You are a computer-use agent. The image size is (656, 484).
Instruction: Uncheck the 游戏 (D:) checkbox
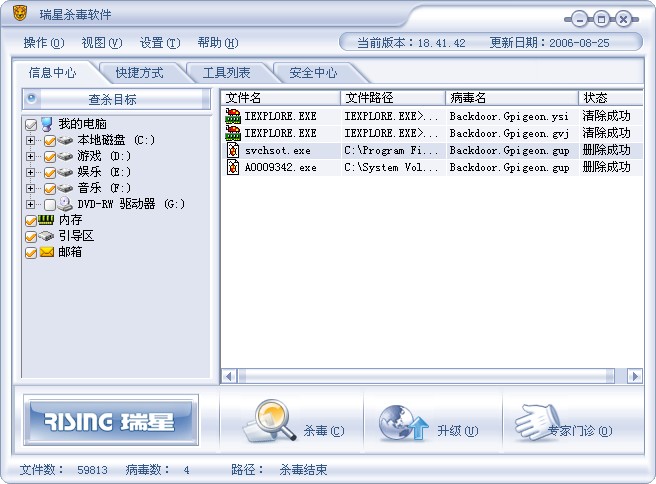point(49,156)
